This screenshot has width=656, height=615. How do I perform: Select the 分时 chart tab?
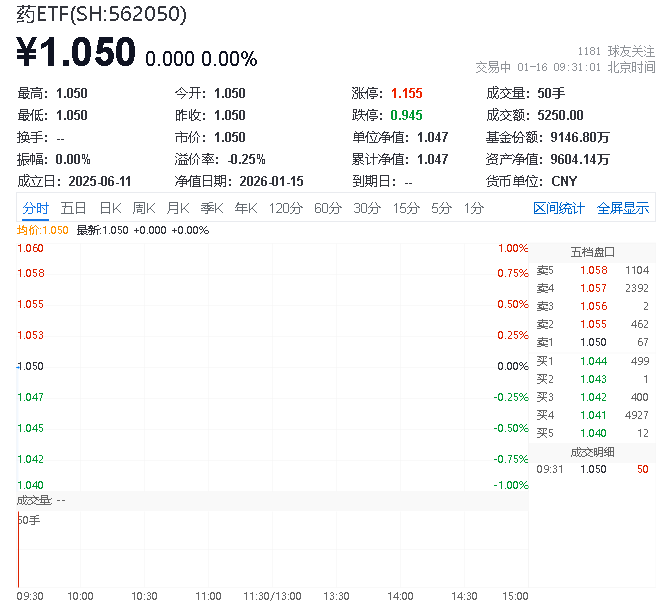tap(36, 208)
